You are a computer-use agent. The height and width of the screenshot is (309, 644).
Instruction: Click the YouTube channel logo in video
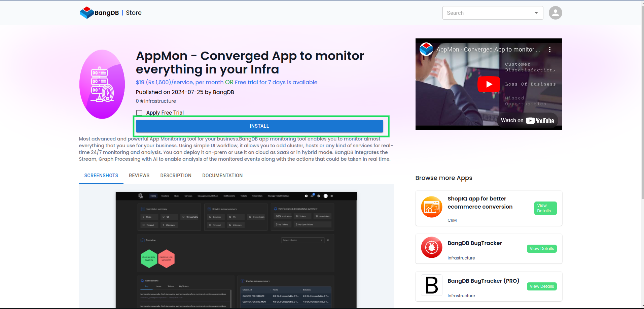click(426, 49)
